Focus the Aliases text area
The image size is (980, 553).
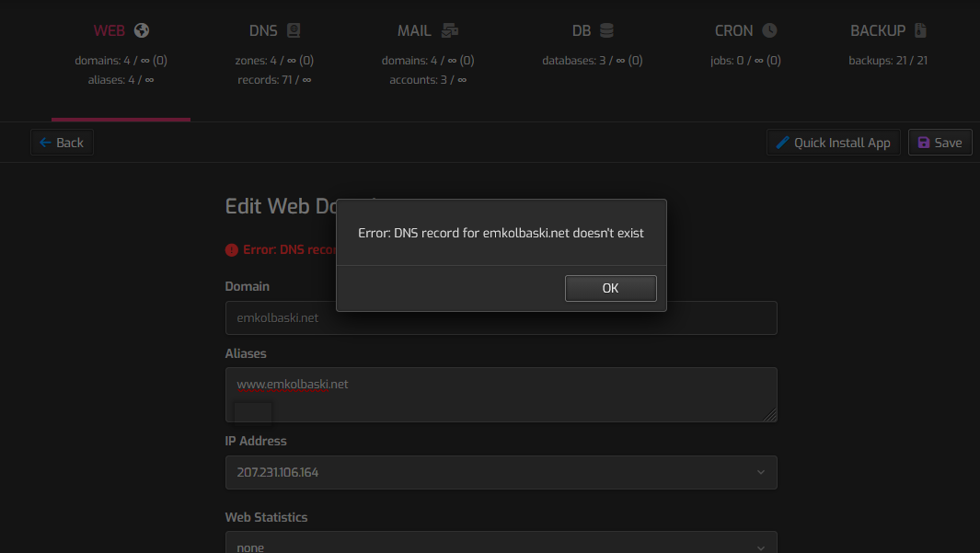501,394
